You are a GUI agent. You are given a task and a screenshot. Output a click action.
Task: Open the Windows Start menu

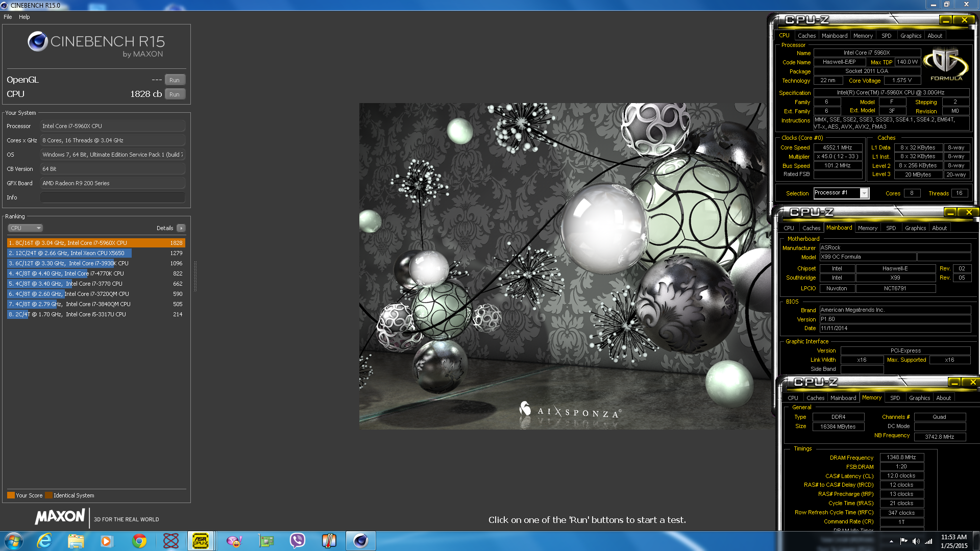click(x=14, y=541)
